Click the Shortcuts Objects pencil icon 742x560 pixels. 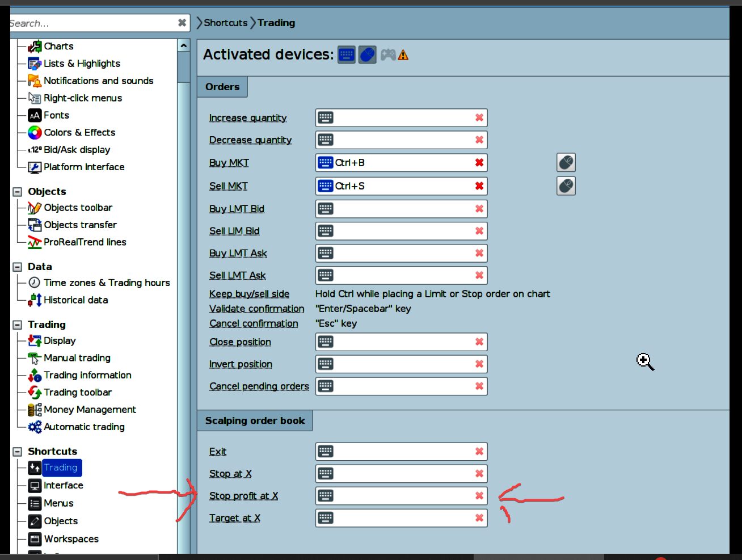coord(35,521)
